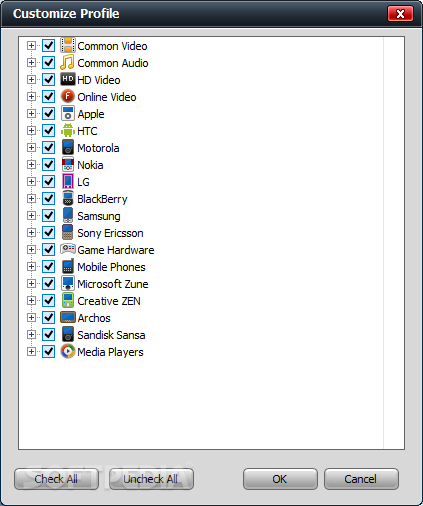Screen dimensions: 423x506
Task: Click the Common Audio music note icon
Action: (68, 62)
